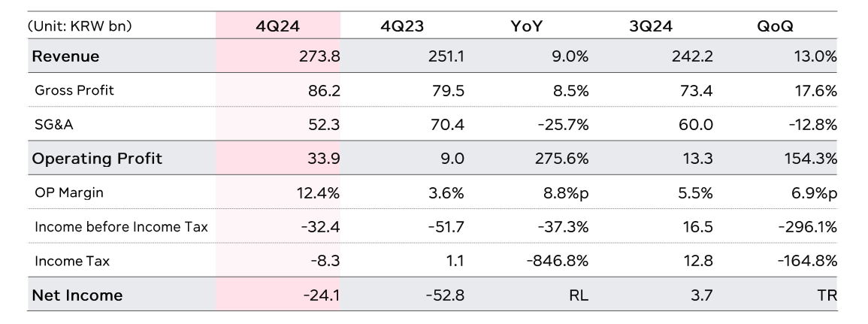Click the Net Income row label
Screen dimensions: 868x324
77,295
